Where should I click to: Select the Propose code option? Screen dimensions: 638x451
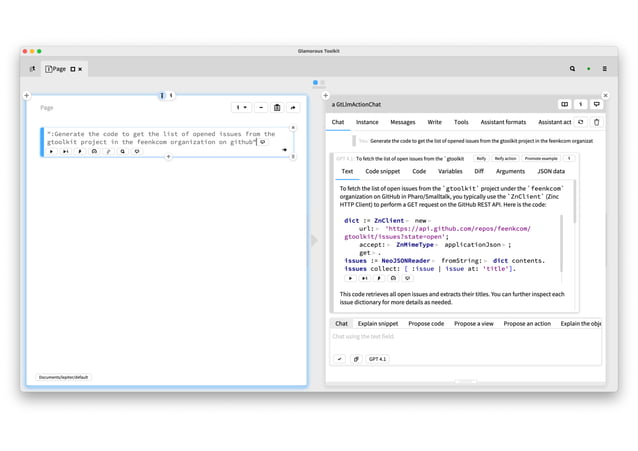[426, 324]
